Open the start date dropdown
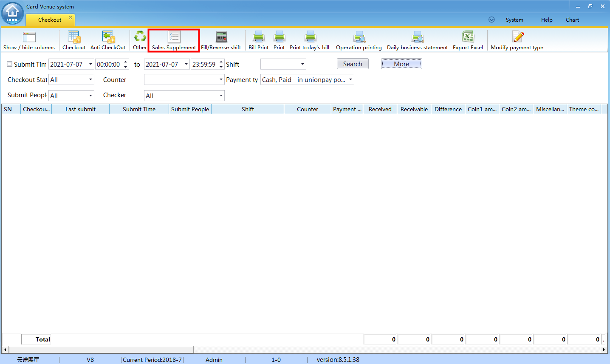This screenshot has height=364, width=610. coord(90,64)
